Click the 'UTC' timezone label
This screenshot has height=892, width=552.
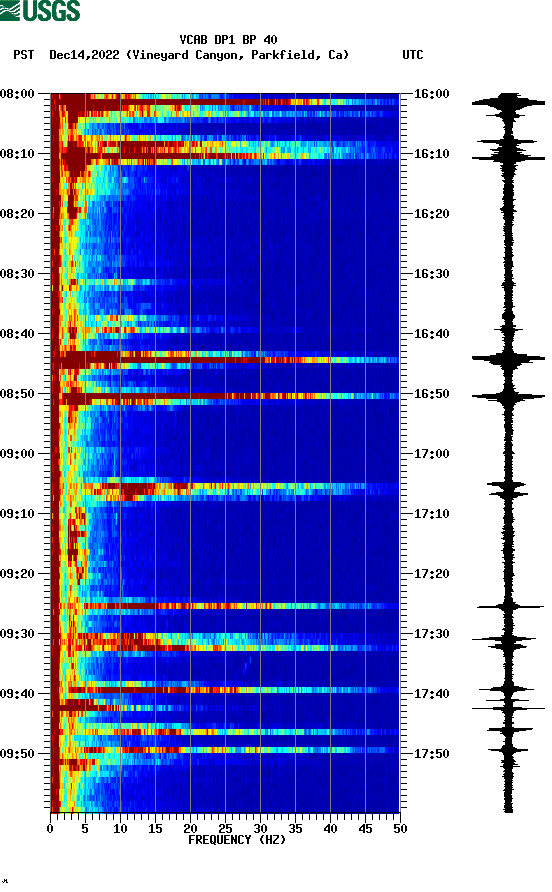click(x=413, y=55)
